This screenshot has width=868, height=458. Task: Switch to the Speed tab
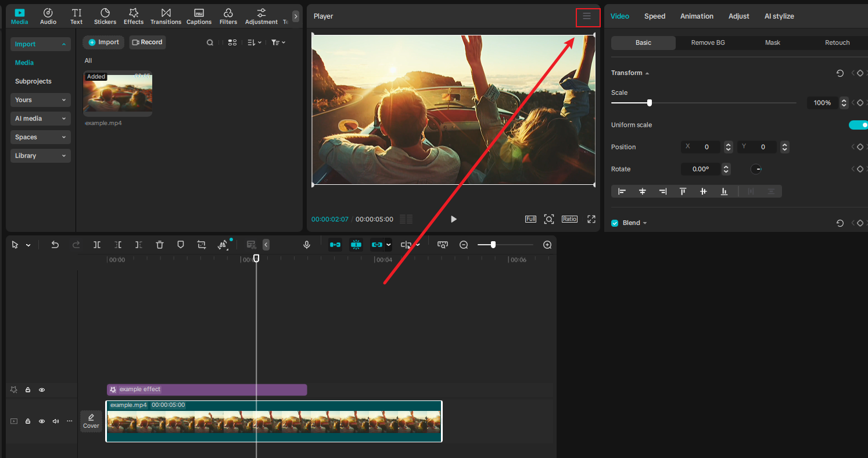[x=655, y=16]
